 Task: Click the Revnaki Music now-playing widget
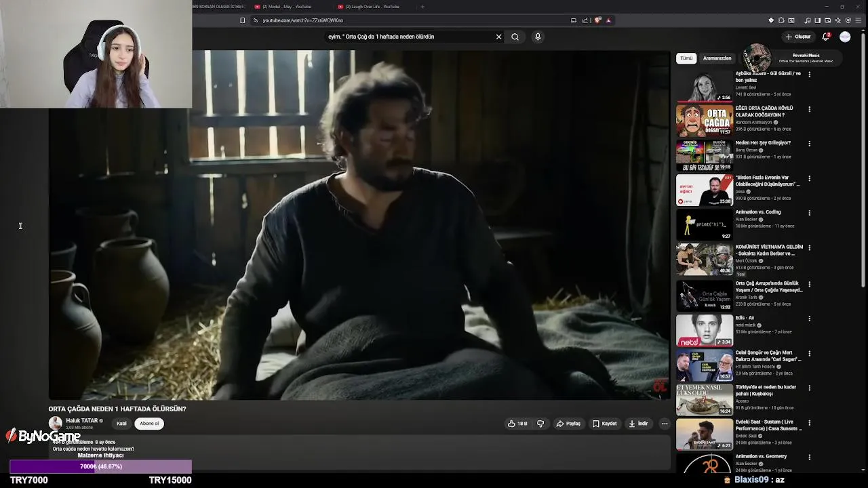pos(791,58)
